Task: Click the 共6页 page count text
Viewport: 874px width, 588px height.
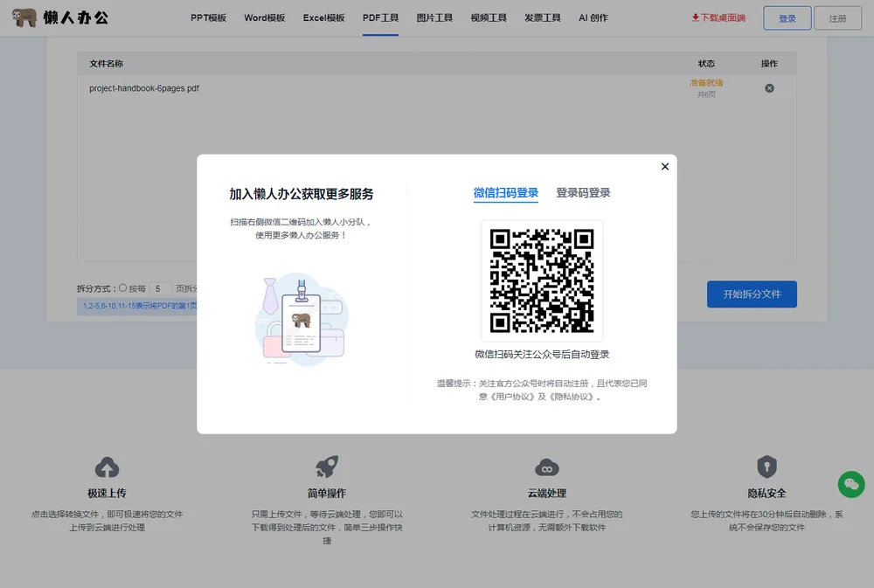Action: [x=706, y=94]
